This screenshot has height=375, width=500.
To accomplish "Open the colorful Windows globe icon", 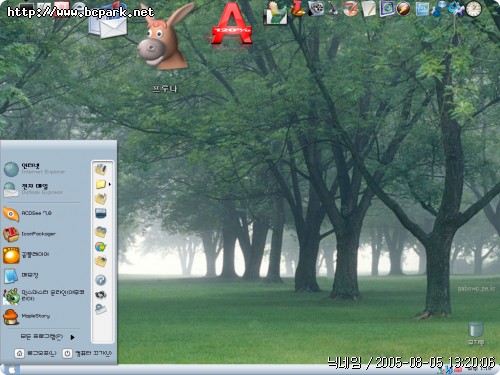I will click(100, 247).
